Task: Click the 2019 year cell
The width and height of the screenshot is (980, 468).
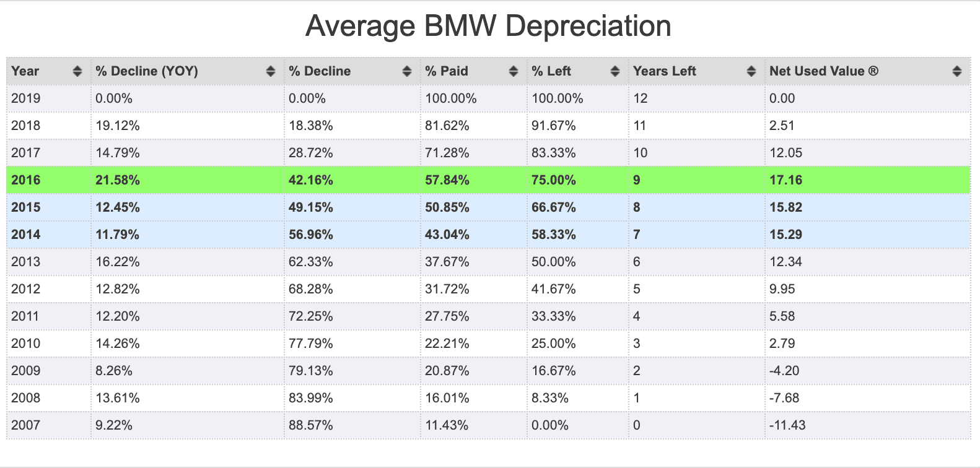Action: pyautogui.click(x=49, y=98)
